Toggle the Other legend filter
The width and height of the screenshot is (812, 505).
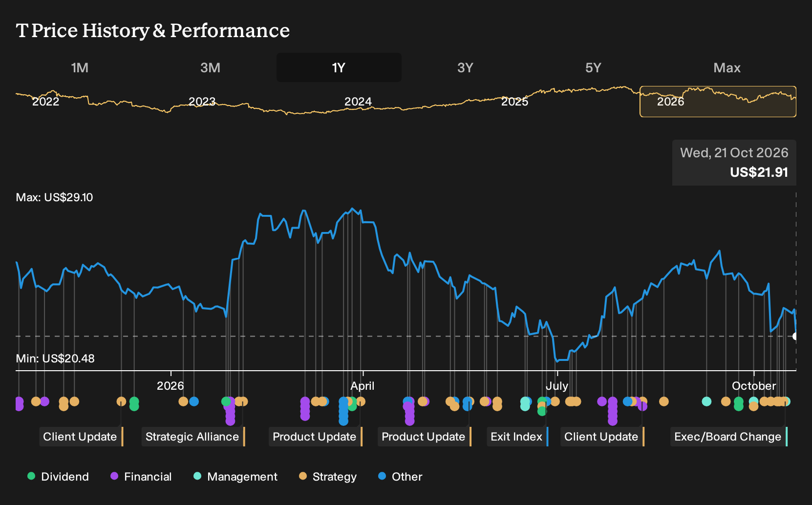(400, 477)
